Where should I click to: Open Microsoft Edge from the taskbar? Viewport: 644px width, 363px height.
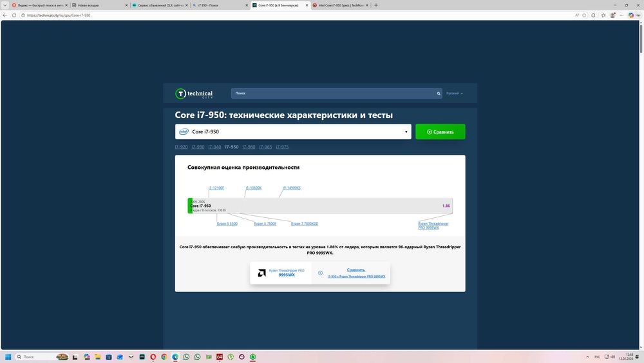point(175,357)
